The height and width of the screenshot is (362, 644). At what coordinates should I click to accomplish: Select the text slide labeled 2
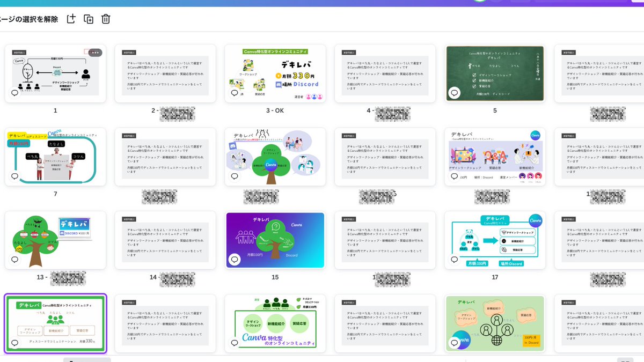(x=165, y=73)
